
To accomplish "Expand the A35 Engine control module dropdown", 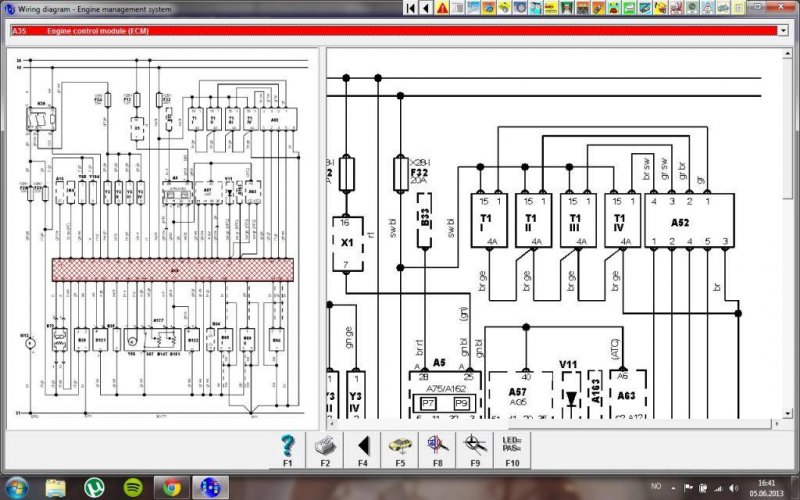I will pyautogui.click(x=782, y=30).
